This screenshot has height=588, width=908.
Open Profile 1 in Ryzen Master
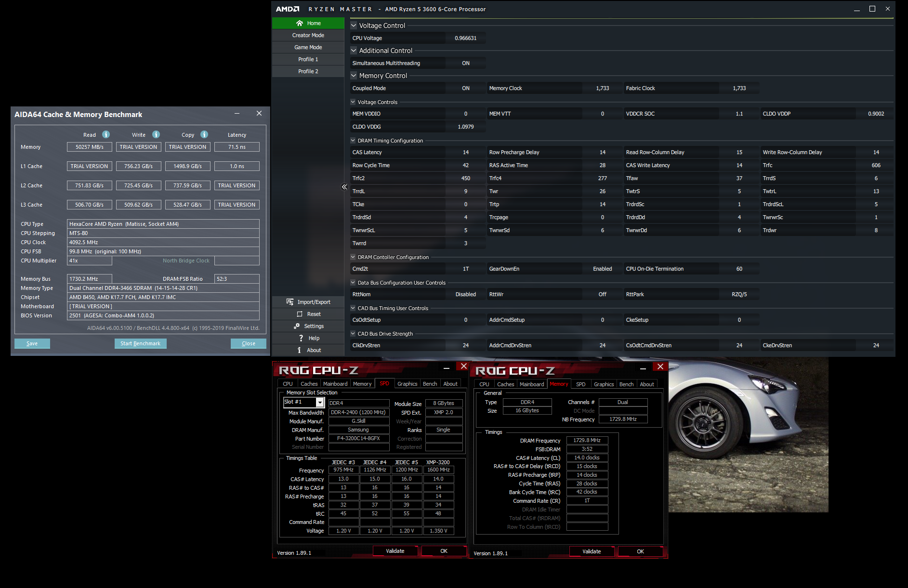click(308, 59)
